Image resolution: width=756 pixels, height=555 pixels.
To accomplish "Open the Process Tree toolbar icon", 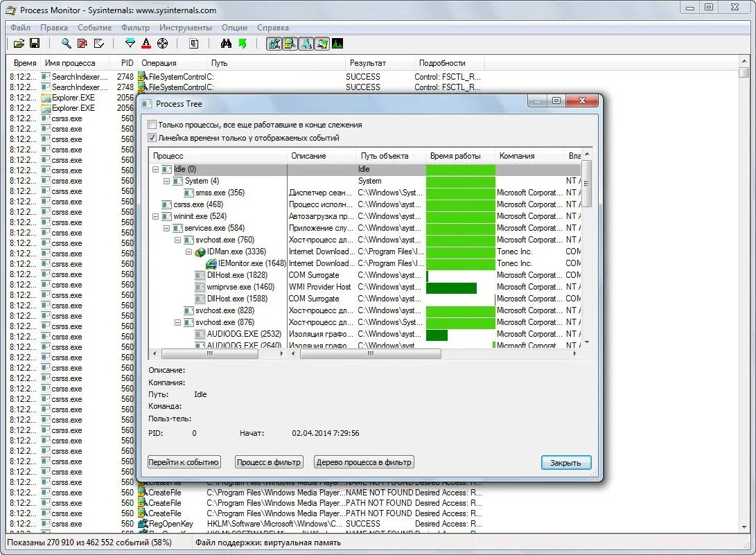I will pyautogui.click(x=194, y=44).
